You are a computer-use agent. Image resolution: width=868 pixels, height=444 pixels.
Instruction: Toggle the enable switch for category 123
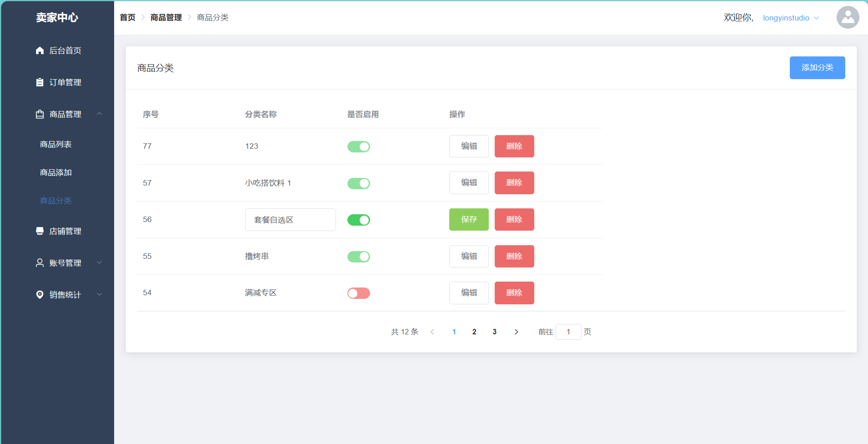[359, 146]
